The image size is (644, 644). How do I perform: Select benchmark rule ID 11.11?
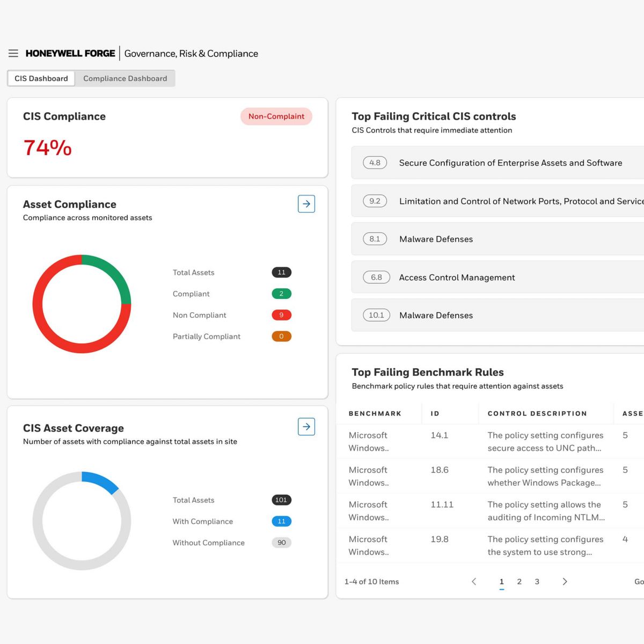[442, 504]
